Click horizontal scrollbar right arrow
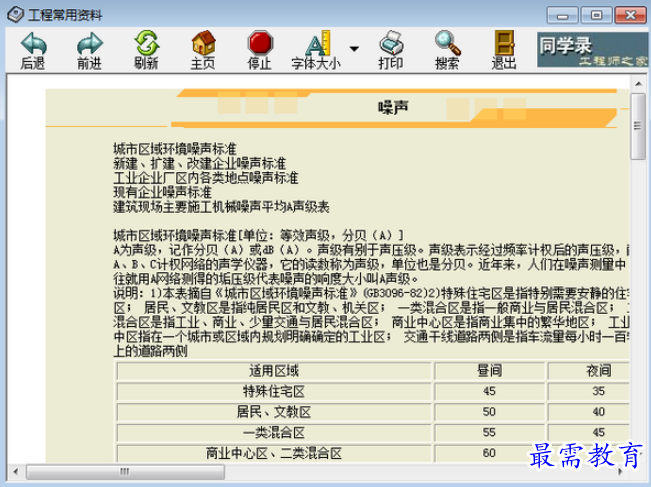The image size is (651, 487). [620, 472]
